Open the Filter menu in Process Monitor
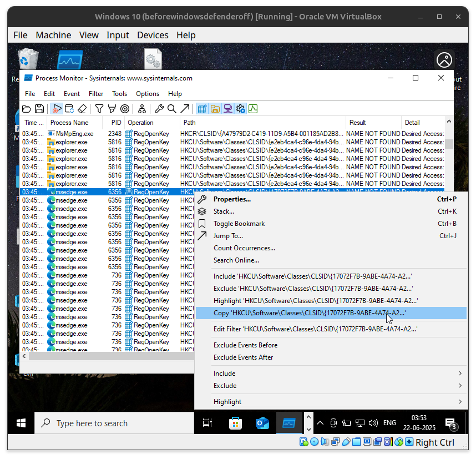The height and width of the screenshot is (459, 476). (x=96, y=94)
